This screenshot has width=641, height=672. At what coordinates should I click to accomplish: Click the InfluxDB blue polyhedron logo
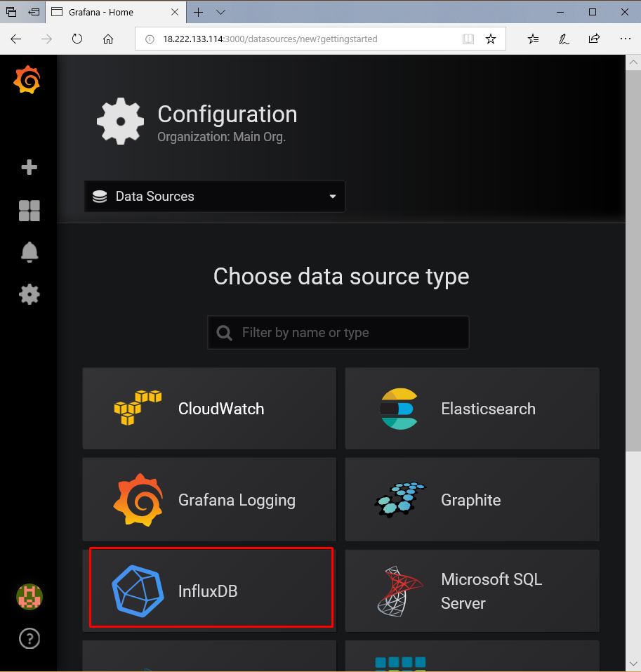point(138,591)
